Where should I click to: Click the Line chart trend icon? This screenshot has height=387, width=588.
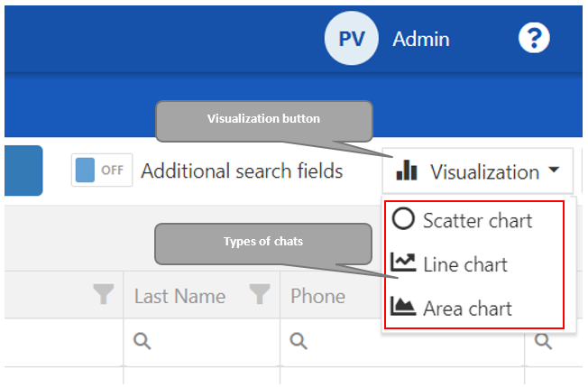[403, 263]
